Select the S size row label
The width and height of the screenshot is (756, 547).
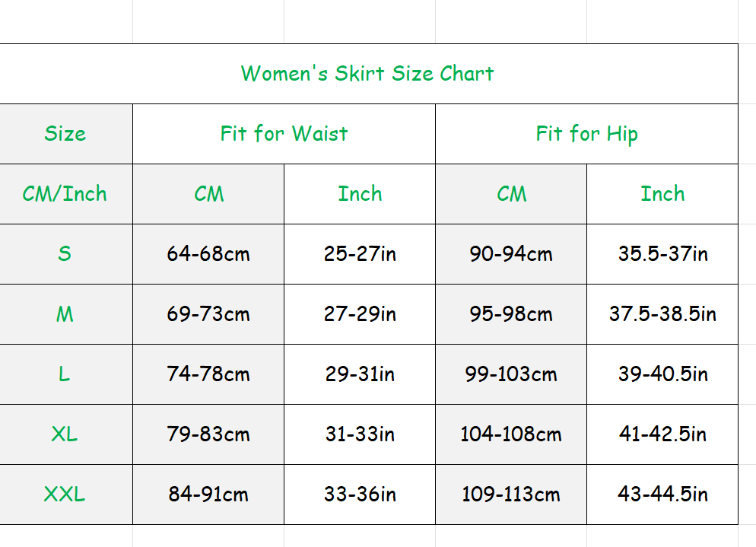coord(66,254)
